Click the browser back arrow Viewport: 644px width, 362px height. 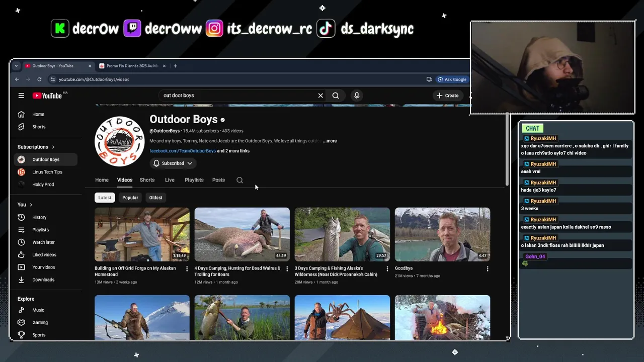(17, 79)
